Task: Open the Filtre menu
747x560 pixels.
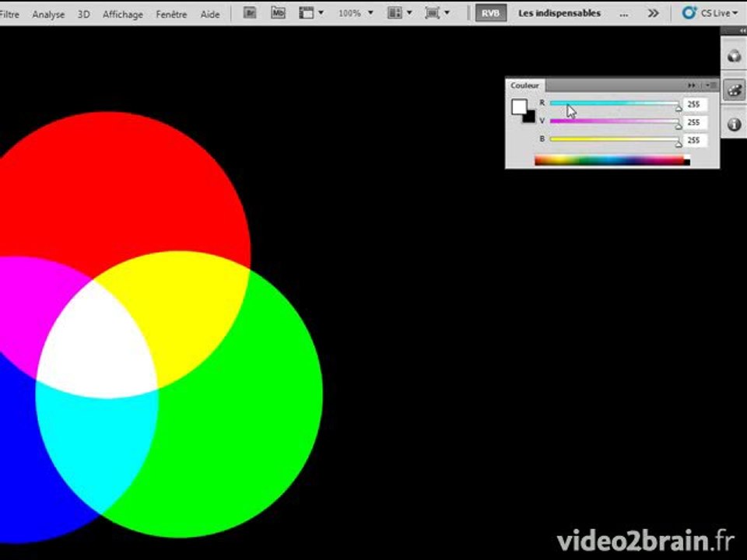Action: pos(9,14)
